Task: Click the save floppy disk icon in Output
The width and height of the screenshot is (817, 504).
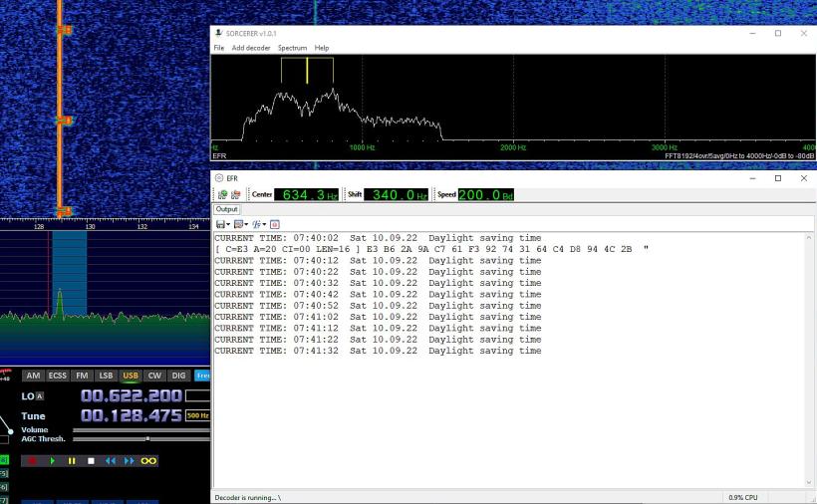Action: click(x=220, y=224)
